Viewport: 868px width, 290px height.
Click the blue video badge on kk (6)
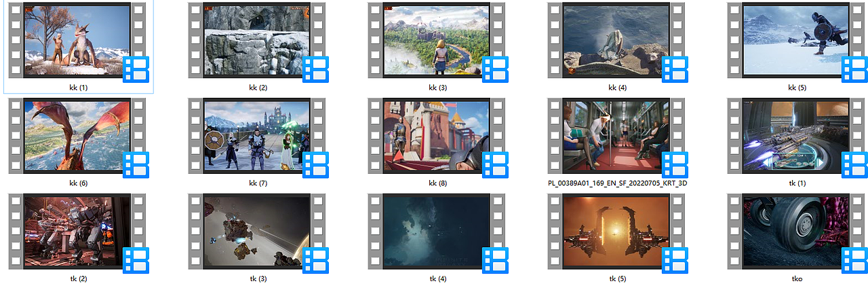(136, 165)
